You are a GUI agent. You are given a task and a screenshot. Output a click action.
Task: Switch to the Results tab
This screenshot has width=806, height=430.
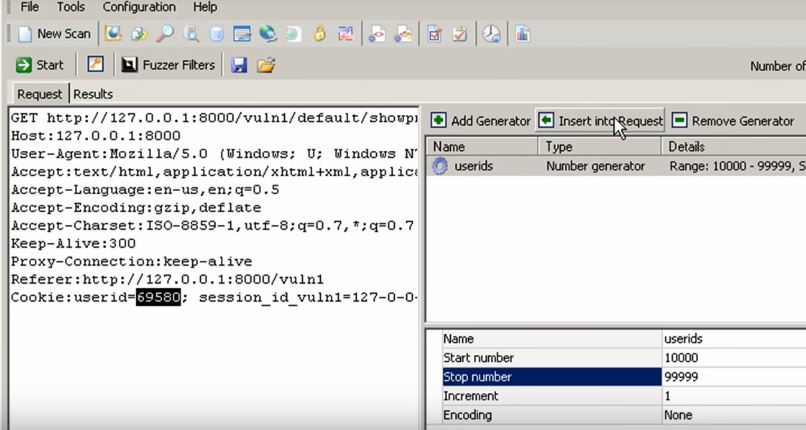[93, 94]
